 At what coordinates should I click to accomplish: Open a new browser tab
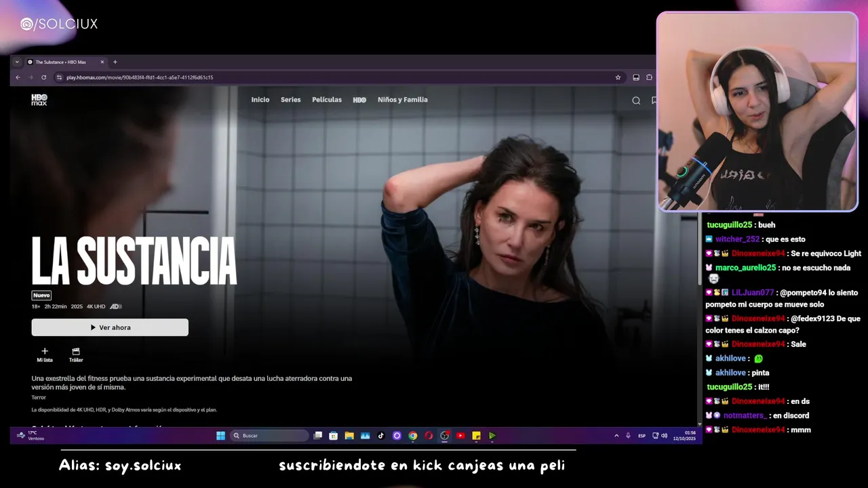pyautogui.click(x=115, y=62)
